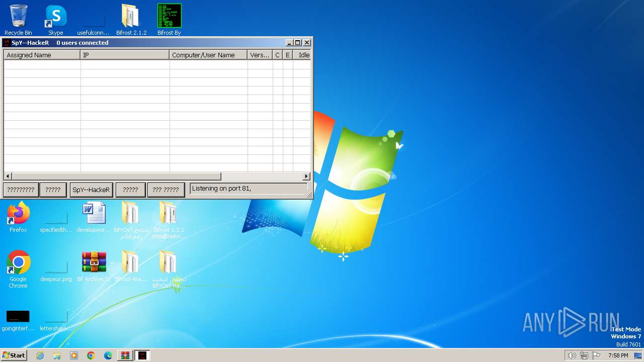This screenshot has width=644, height=362.
Task: Select the lettershavi... desktop file
Action: (x=56, y=321)
